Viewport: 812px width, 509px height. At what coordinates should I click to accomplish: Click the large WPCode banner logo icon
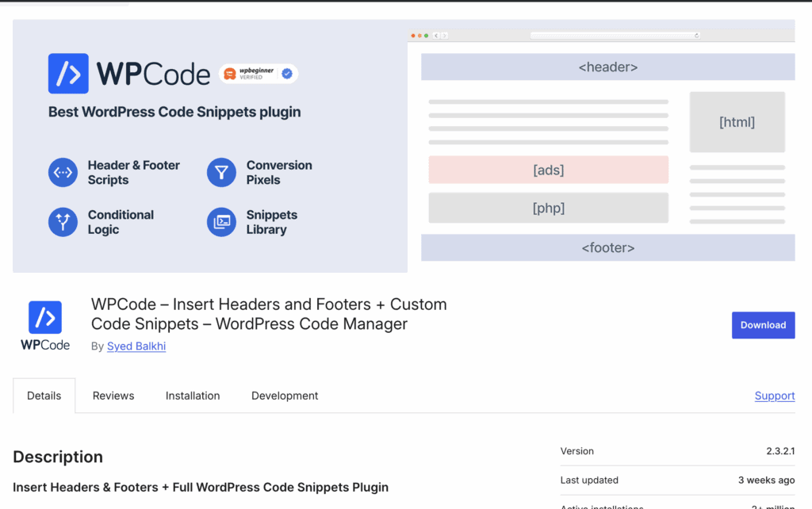tap(68, 74)
